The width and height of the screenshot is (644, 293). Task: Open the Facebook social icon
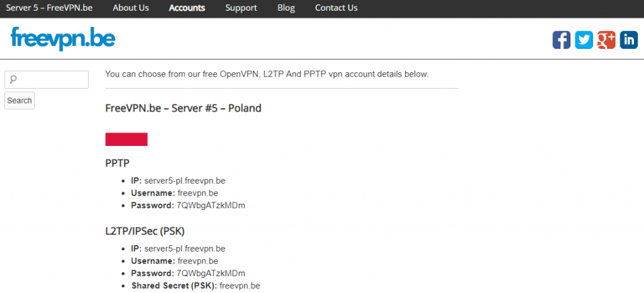tap(561, 40)
